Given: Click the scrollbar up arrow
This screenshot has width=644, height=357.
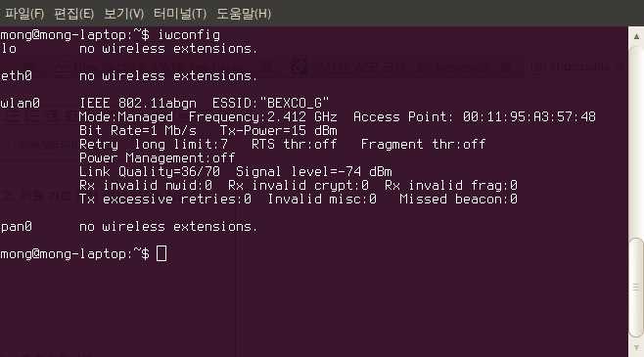Looking at the screenshot, I should pos(636,36).
